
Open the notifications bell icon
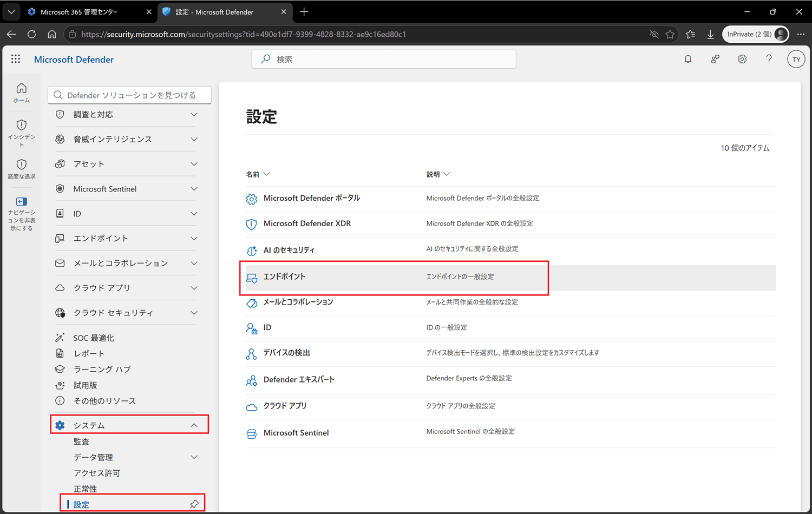(688, 60)
